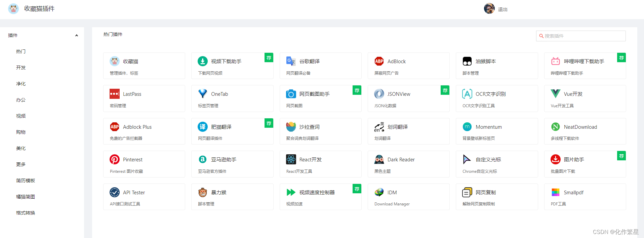Click the OCR文字识别 bracket A icon
The height and width of the screenshot is (238, 644).
[x=467, y=94]
